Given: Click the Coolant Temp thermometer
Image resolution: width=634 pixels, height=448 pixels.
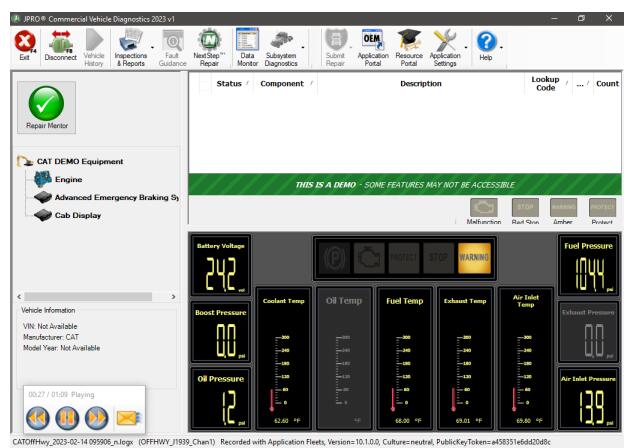Looking at the screenshot, I should pos(283,359).
